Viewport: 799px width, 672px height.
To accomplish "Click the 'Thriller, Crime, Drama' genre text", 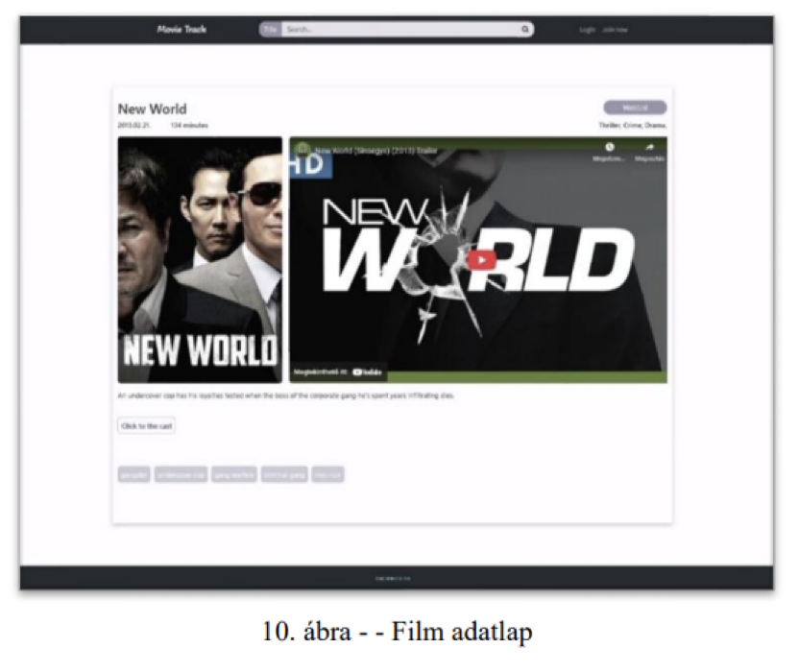I will click(x=632, y=125).
